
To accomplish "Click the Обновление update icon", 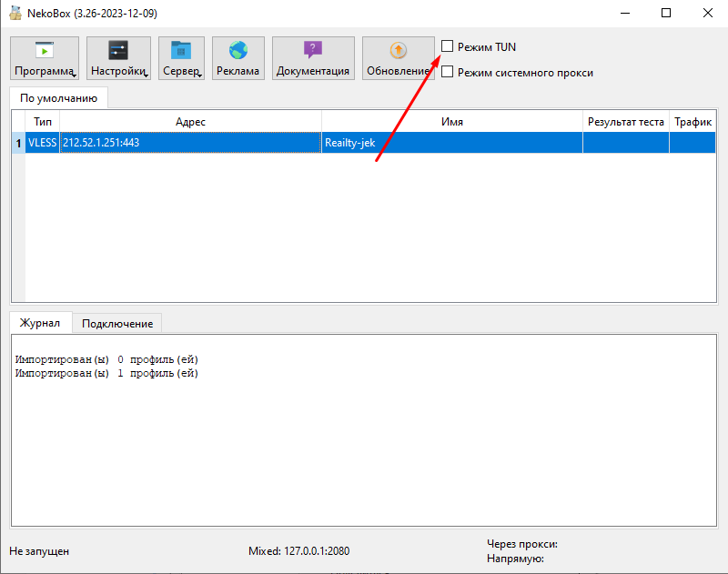I will tap(398, 51).
